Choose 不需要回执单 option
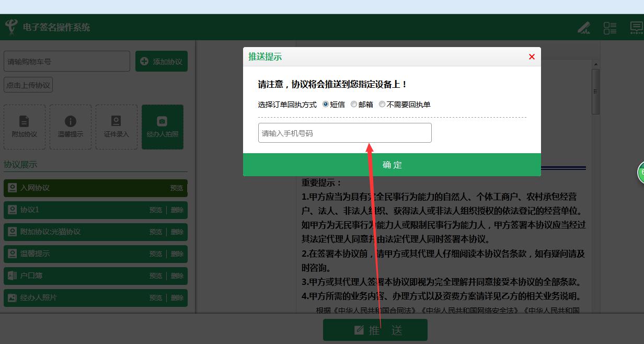Viewport: 644px width, 344px height. [382, 105]
